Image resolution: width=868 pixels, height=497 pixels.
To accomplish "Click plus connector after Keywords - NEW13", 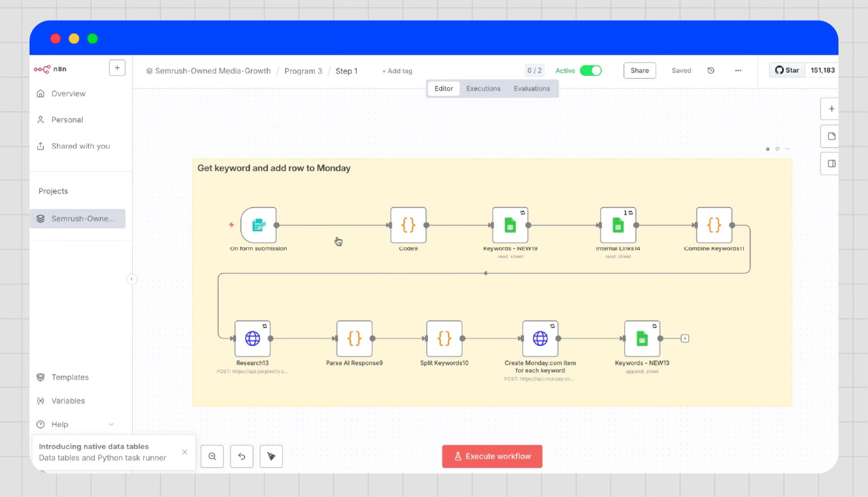I will 685,338.
